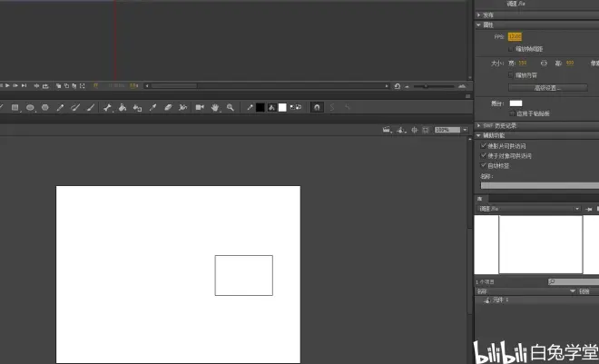Open the stage zoom 100% dropdown
The width and height of the screenshot is (599, 364).
[447, 131]
